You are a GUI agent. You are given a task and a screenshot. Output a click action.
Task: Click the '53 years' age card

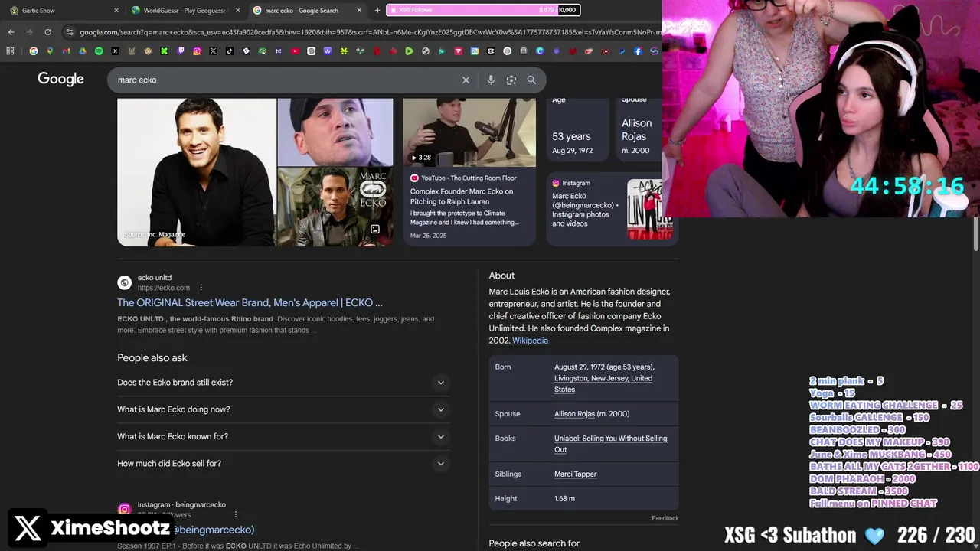click(x=577, y=130)
